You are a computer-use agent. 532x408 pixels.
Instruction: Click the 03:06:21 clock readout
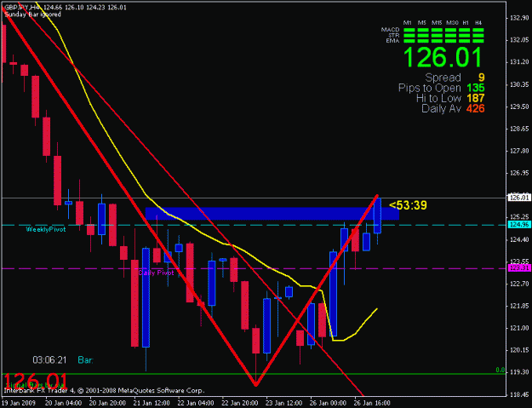(49, 359)
